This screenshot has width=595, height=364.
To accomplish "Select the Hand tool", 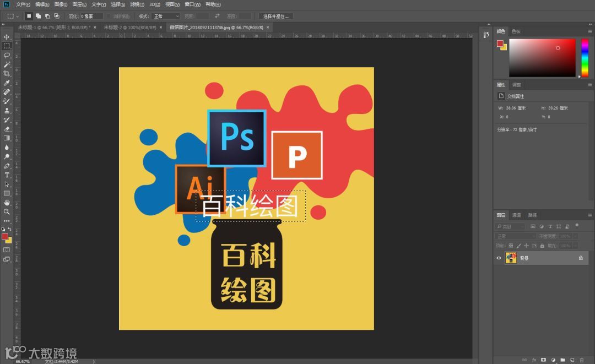I will pos(7,203).
